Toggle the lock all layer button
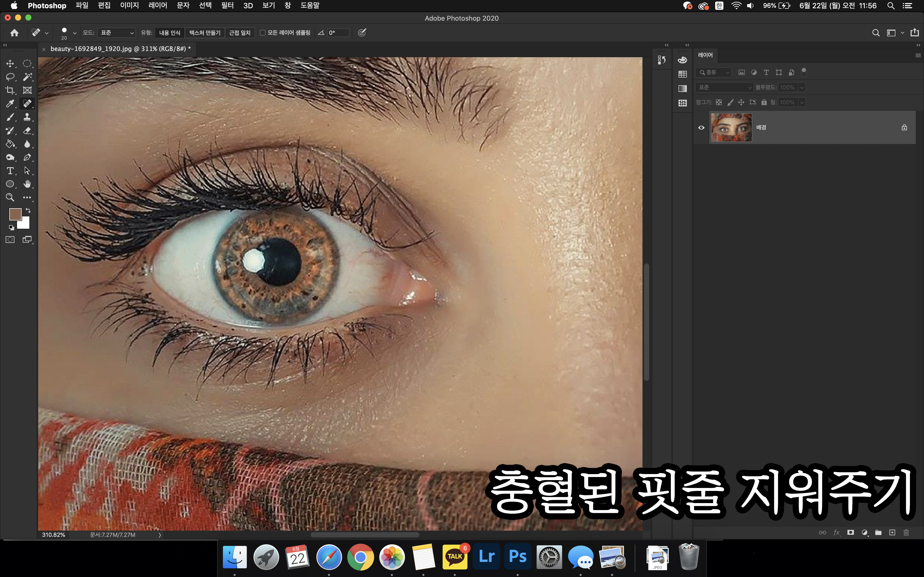Viewport: 924px width, 577px height. [x=764, y=102]
